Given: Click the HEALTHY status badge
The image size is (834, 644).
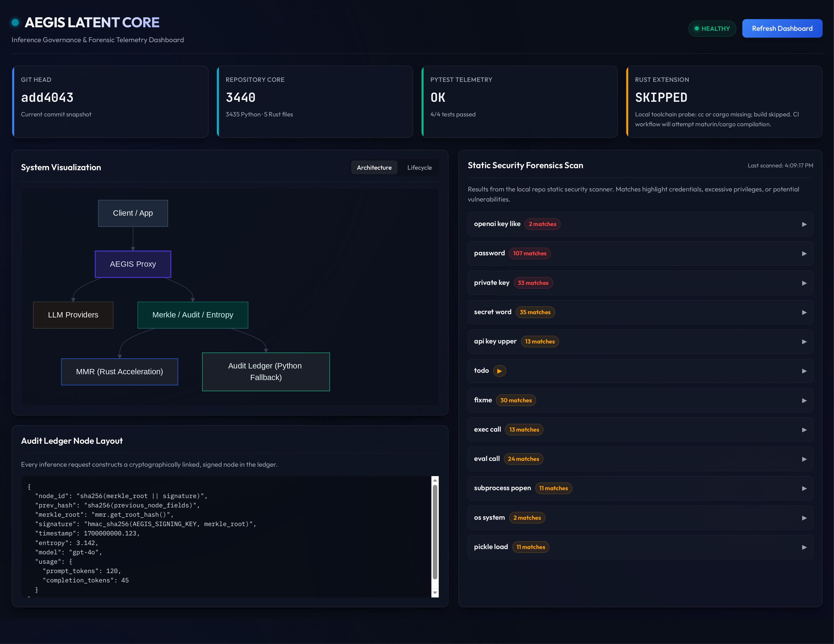Looking at the screenshot, I should point(712,29).
